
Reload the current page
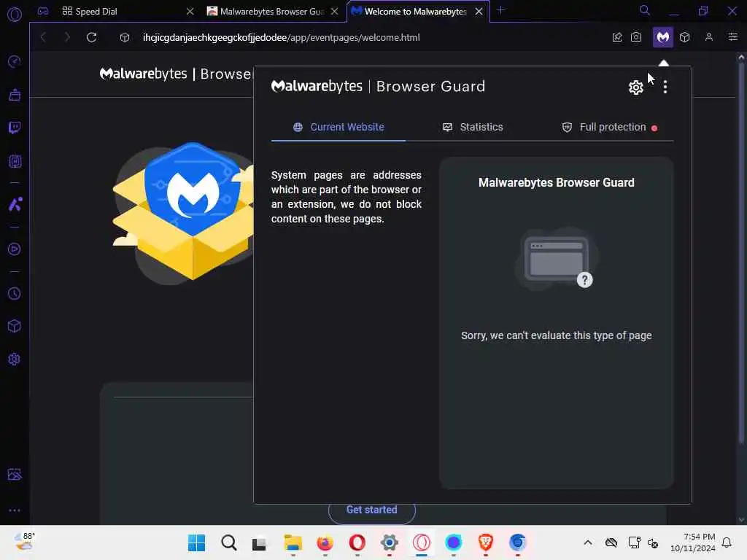coord(91,37)
